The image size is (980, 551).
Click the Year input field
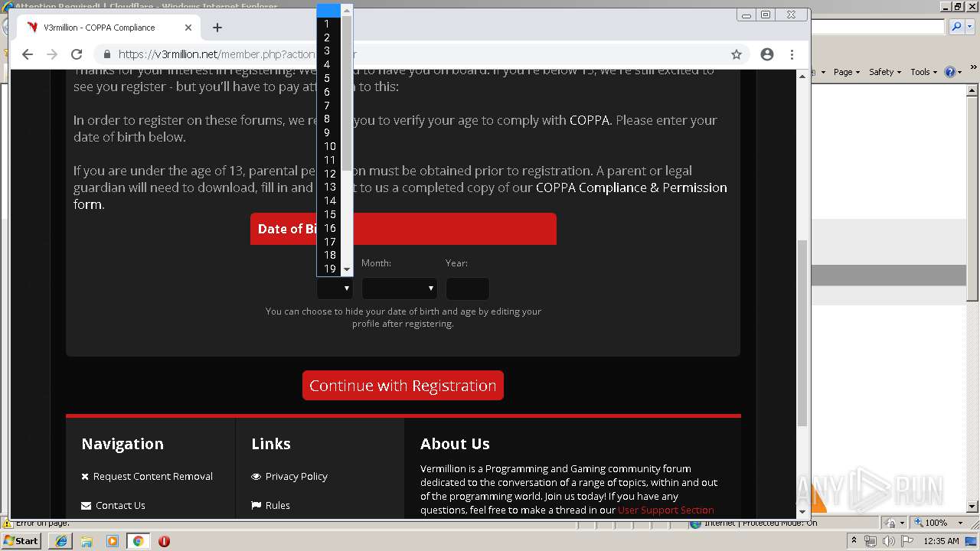(x=467, y=289)
